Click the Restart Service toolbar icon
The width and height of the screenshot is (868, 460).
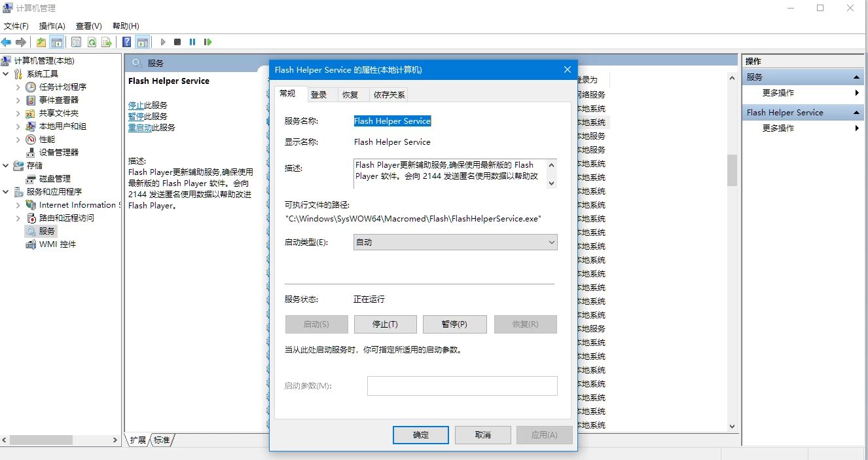(208, 42)
